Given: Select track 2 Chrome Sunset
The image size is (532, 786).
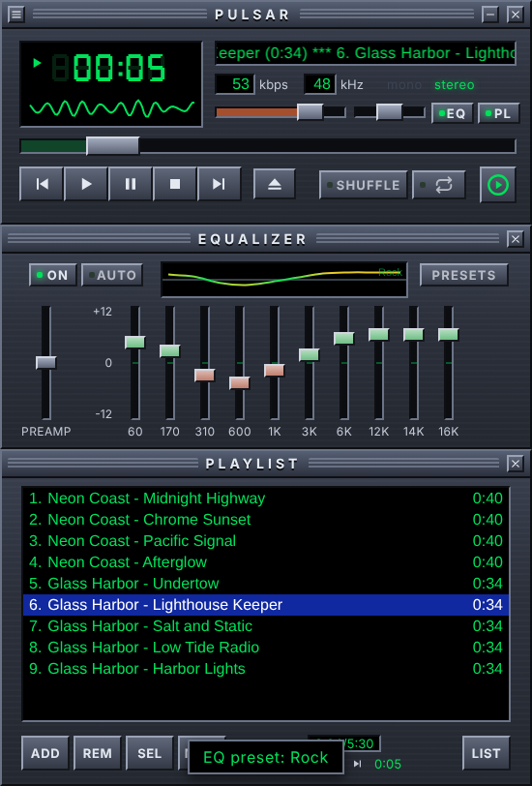Looking at the screenshot, I should 266,519.
